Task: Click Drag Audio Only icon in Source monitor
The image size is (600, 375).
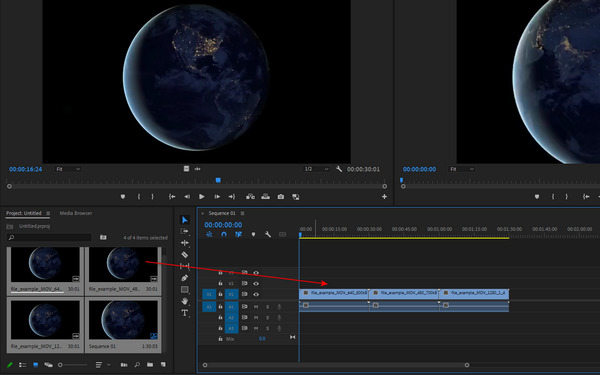Action: pos(197,169)
